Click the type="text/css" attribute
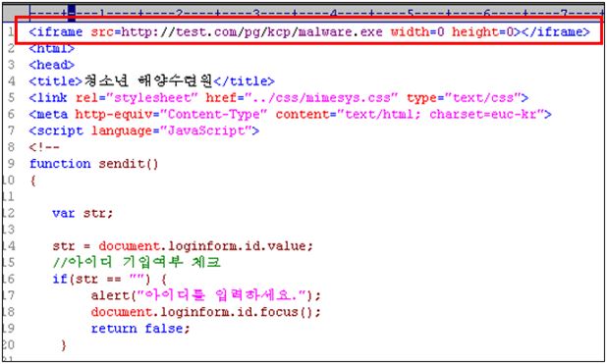 click(x=464, y=97)
